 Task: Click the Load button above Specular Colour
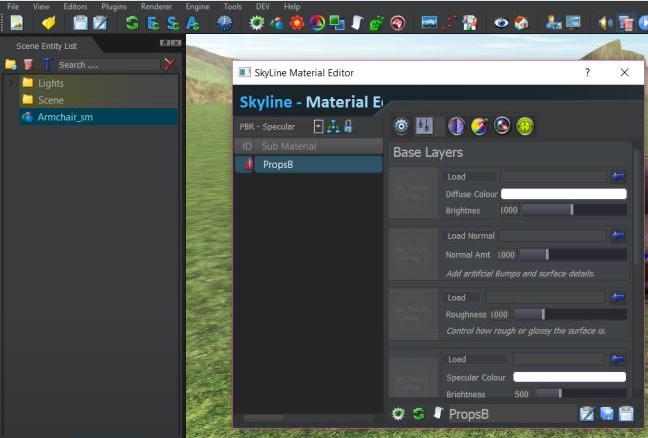pyautogui.click(x=475, y=359)
